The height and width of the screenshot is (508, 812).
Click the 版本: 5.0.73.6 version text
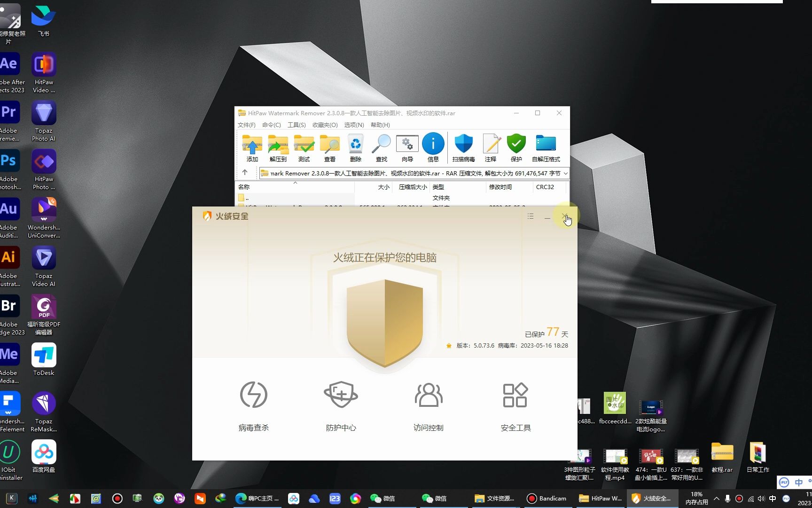click(475, 345)
